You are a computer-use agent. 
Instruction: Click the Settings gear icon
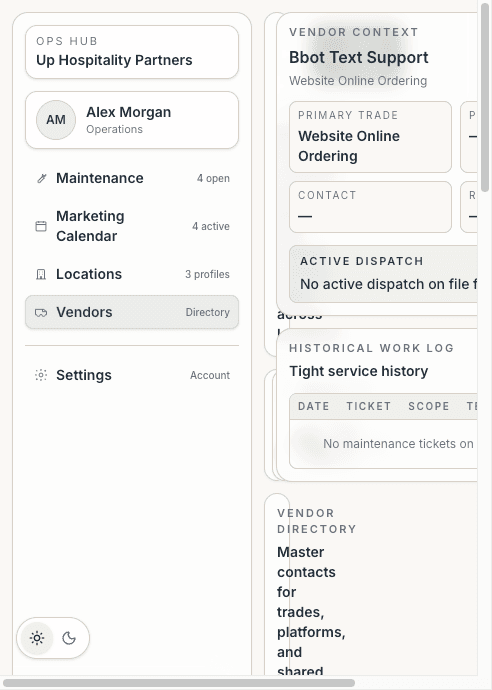pos(41,375)
